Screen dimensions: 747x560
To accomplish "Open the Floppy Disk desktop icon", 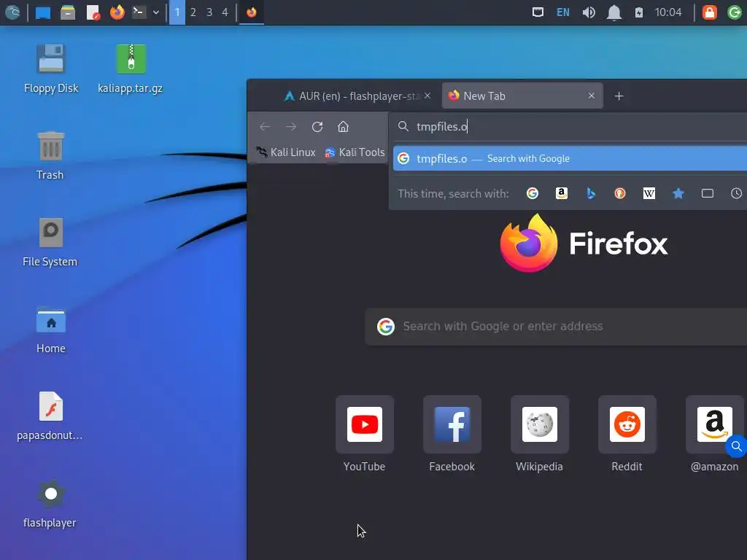I will (51, 68).
